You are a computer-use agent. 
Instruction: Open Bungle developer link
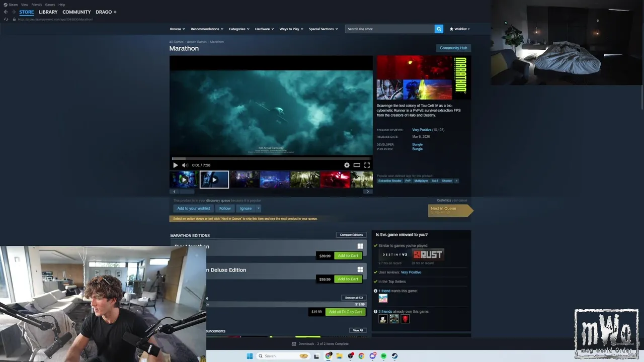pyautogui.click(x=418, y=144)
